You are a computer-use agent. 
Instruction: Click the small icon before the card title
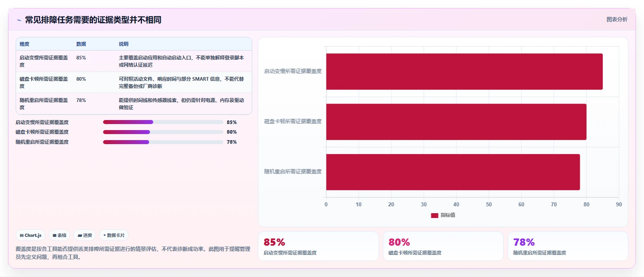pos(19,20)
